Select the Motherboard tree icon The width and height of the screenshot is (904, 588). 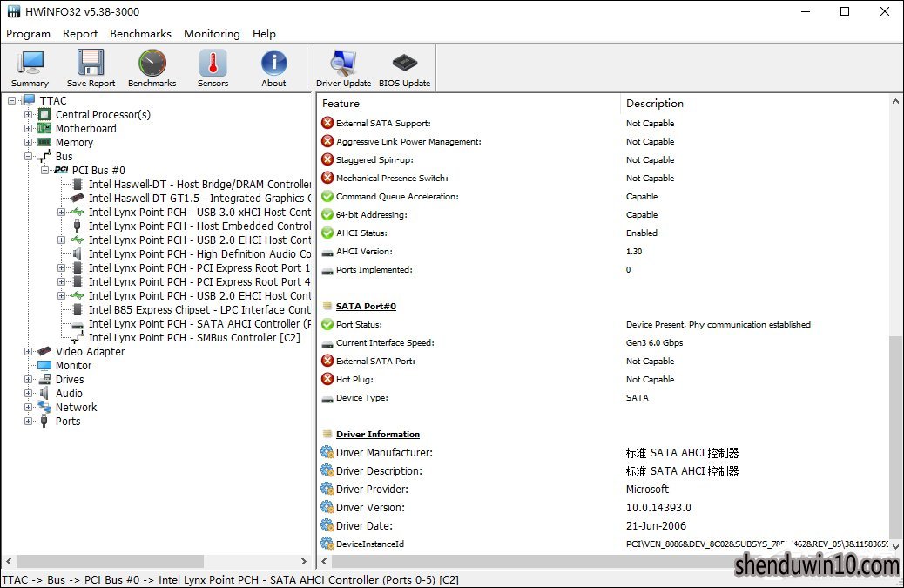44,128
